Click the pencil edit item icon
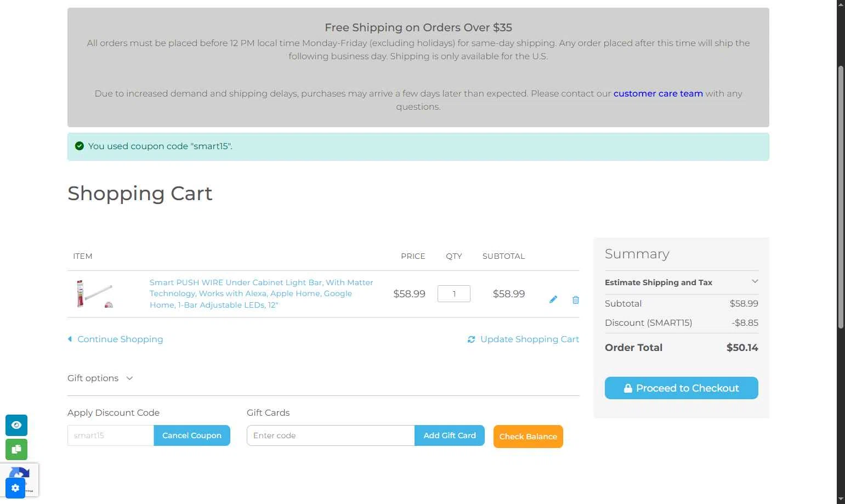 coord(553,299)
